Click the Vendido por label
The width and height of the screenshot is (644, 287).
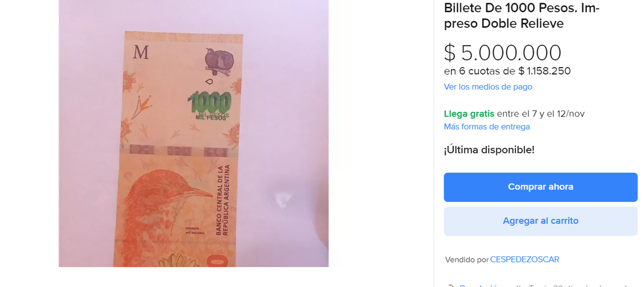pos(467,260)
